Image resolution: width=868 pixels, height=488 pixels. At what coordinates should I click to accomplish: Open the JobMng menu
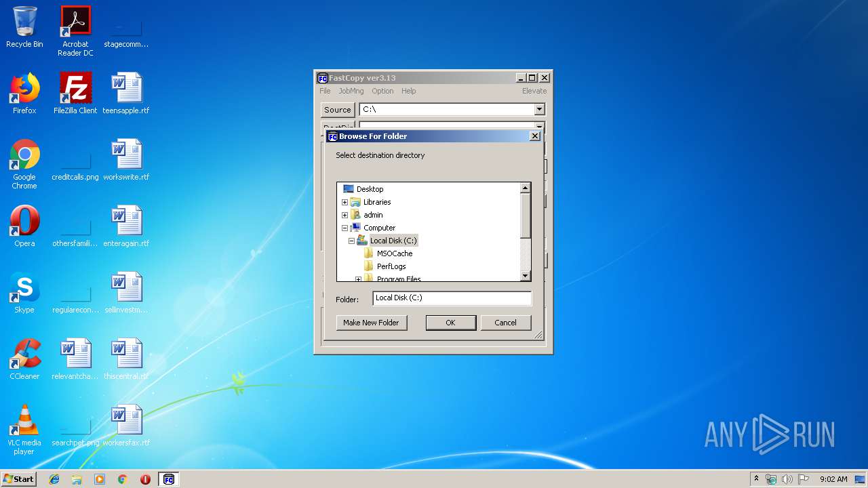[351, 91]
